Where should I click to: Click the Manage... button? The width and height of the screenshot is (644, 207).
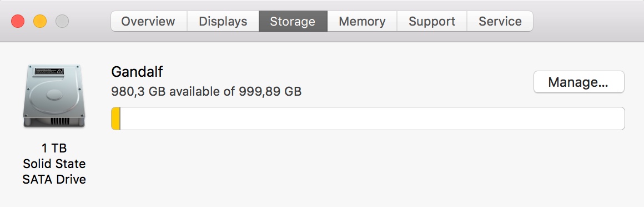[578, 82]
